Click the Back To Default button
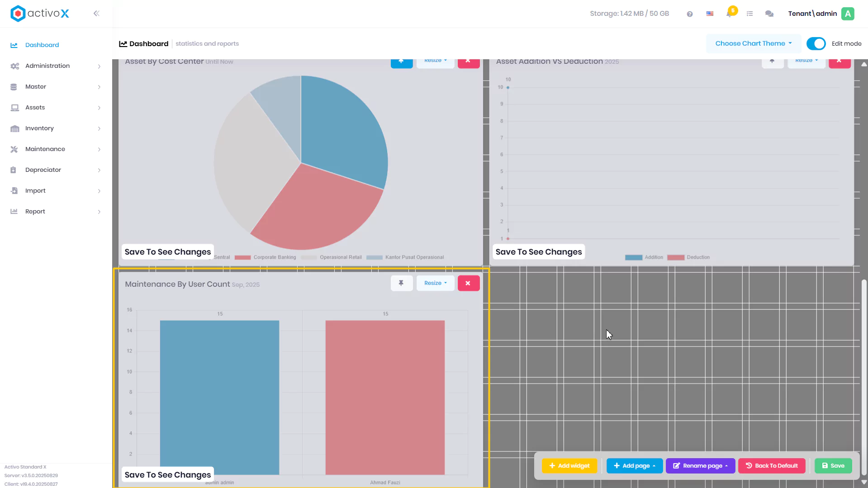868x488 pixels. tap(772, 466)
